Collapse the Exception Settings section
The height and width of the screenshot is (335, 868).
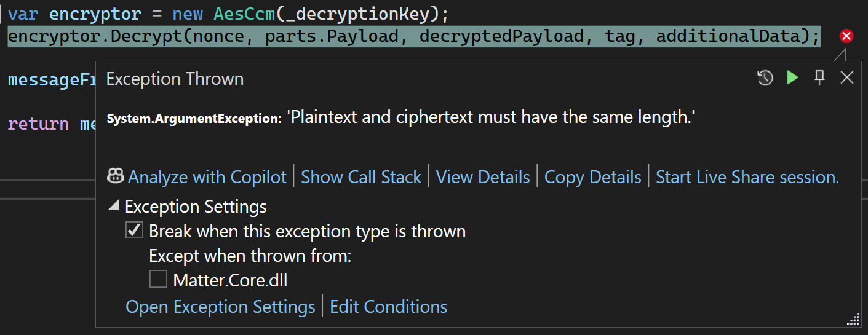113,207
